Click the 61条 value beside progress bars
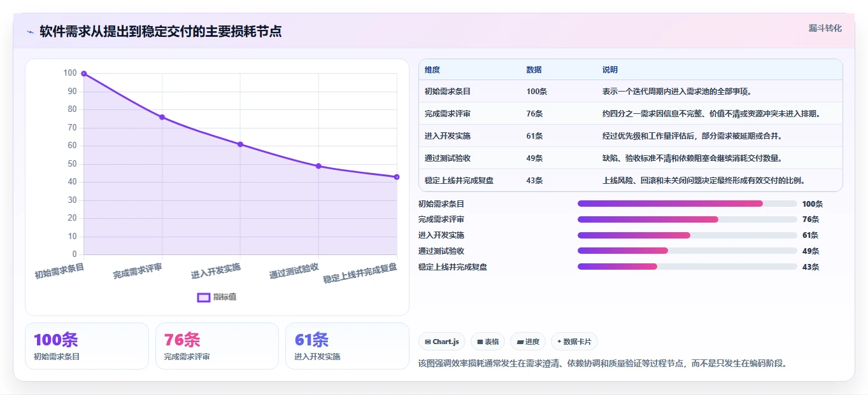Screen dimensions: 868x395 point(811,235)
